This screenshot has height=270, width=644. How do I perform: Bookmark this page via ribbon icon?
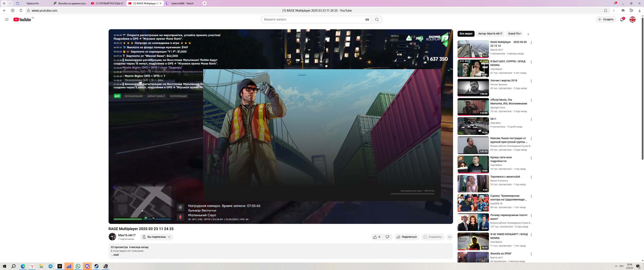605,10
